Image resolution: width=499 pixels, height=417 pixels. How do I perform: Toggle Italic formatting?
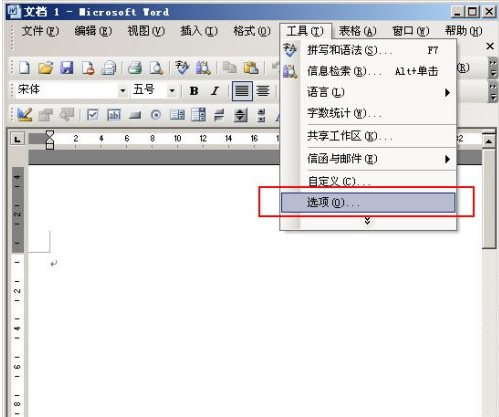click(x=215, y=91)
